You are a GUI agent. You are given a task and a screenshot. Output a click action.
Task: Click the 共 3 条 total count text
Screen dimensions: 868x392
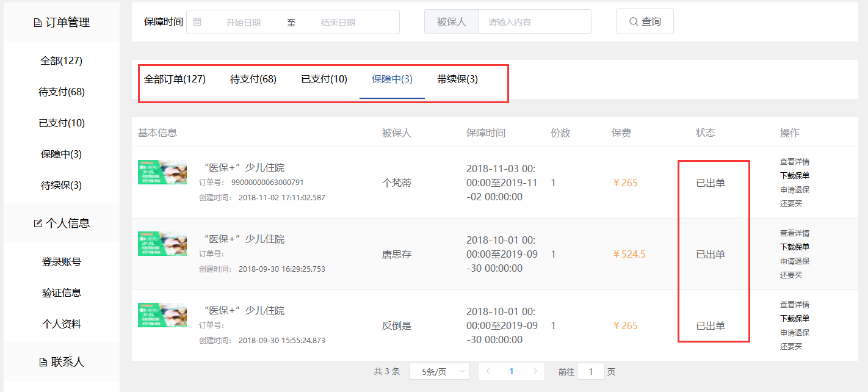pyautogui.click(x=386, y=371)
